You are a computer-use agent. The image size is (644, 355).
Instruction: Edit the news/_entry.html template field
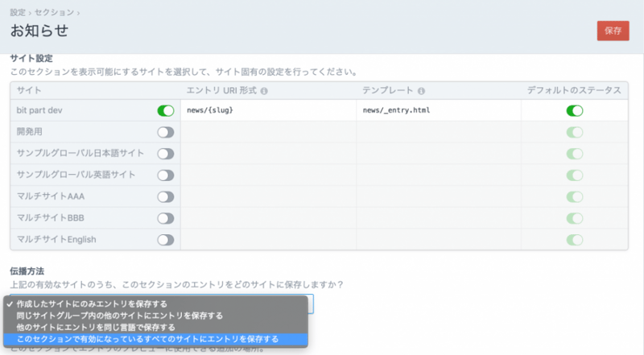pyautogui.click(x=437, y=110)
